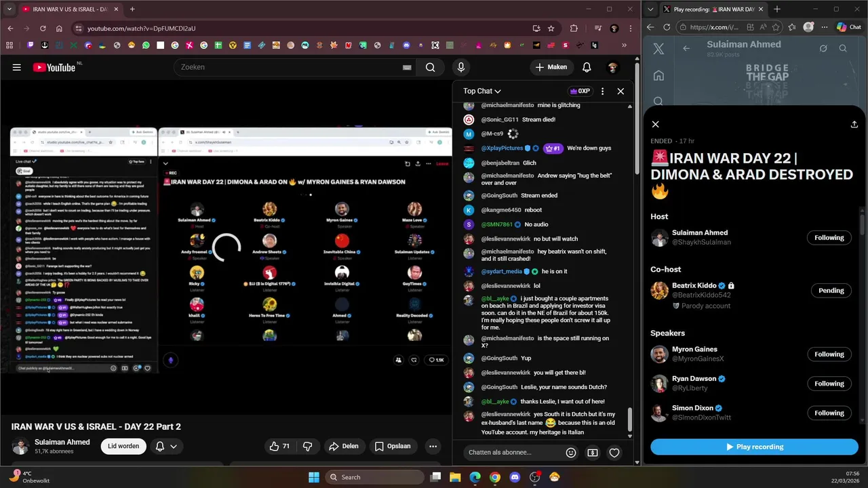Click the X logo in the sidebar

tap(658, 49)
